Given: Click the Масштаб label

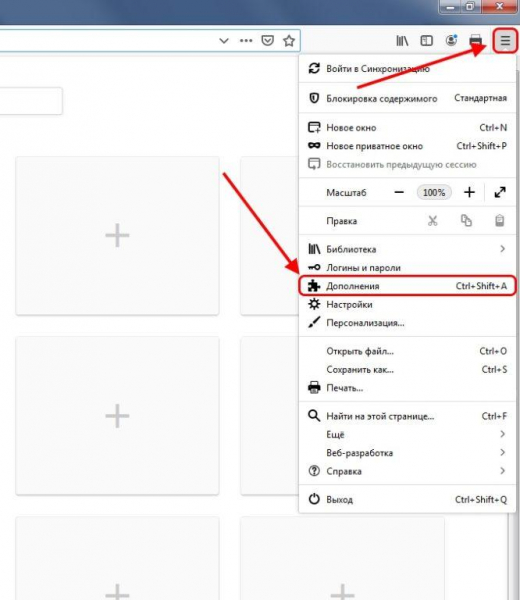Looking at the screenshot, I should tap(346, 192).
